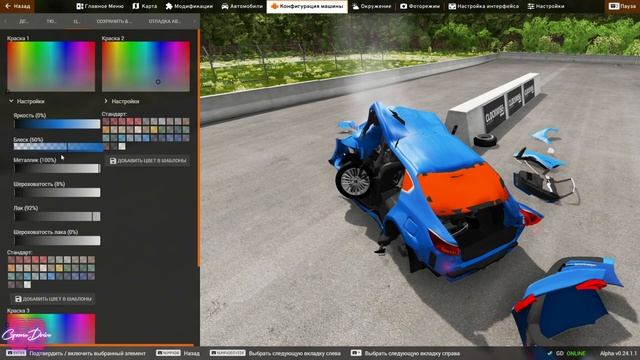640x360 pixels.
Task: Pick first red swatch in Краска 1 Стандарт
Action: click(11, 260)
